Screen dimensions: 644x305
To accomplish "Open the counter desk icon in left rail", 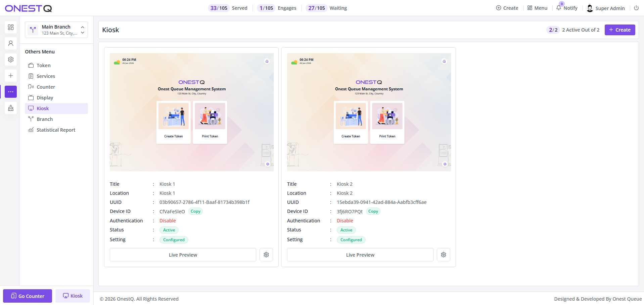I will [x=11, y=108].
